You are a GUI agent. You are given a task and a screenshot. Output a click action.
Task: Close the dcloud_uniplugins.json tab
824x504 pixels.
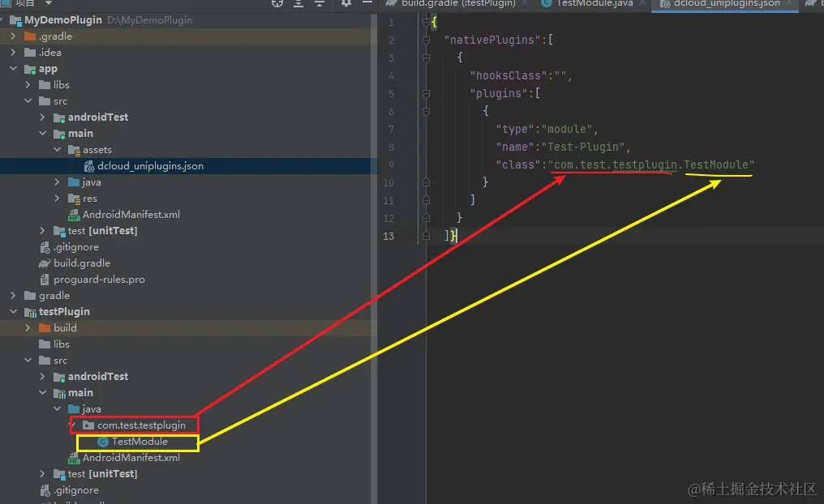pyautogui.click(x=789, y=3)
